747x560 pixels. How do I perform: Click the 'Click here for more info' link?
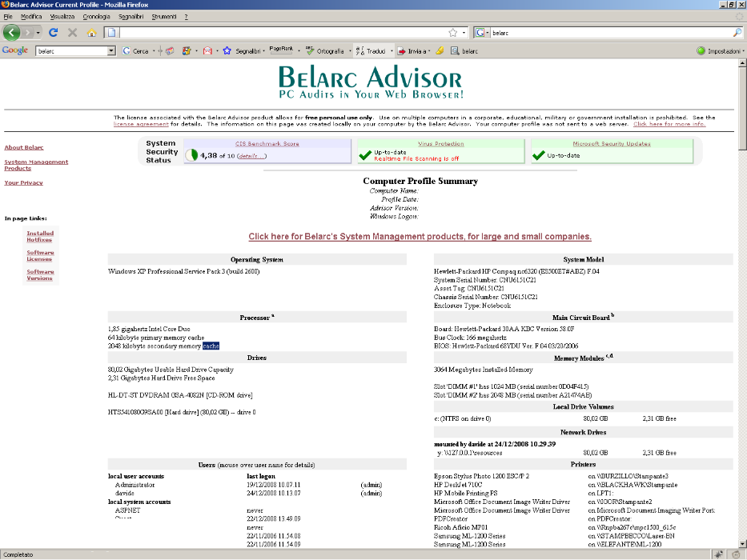pos(669,124)
